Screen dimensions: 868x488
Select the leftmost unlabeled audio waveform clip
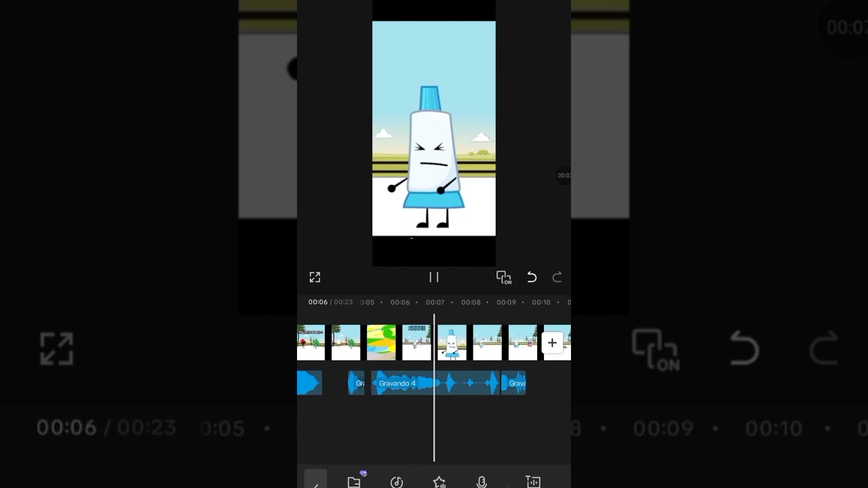tap(309, 383)
